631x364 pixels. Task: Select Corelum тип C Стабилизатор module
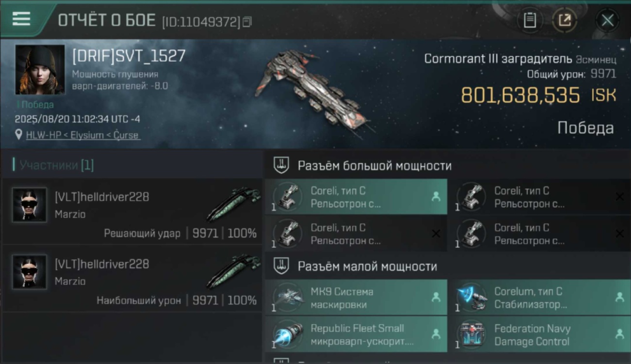[539, 298]
